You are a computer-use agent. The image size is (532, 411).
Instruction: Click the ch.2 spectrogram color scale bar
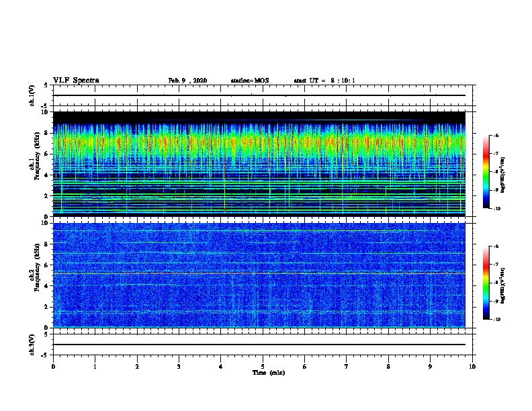pyautogui.click(x=486, y=283)
